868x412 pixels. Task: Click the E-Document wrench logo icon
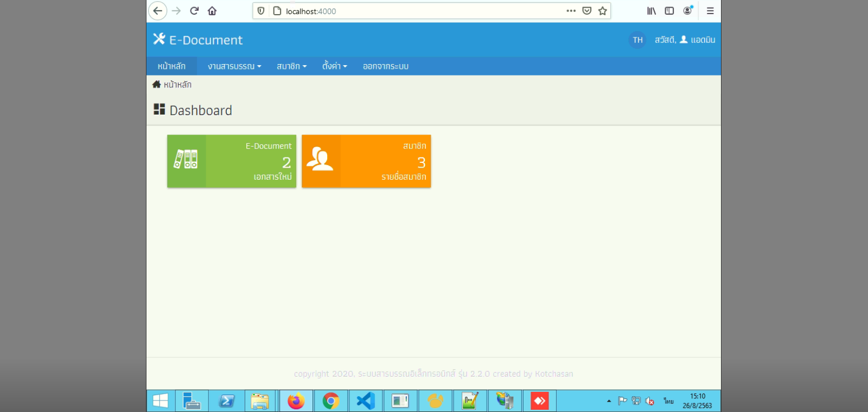(x=159, y=39)
